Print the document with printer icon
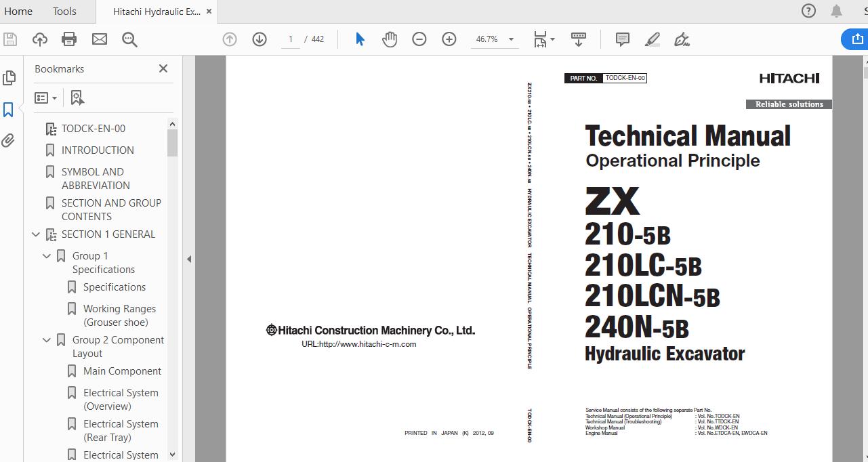This screenshot has height=462, width=868. pyautogui.click(x=69, y=39)
